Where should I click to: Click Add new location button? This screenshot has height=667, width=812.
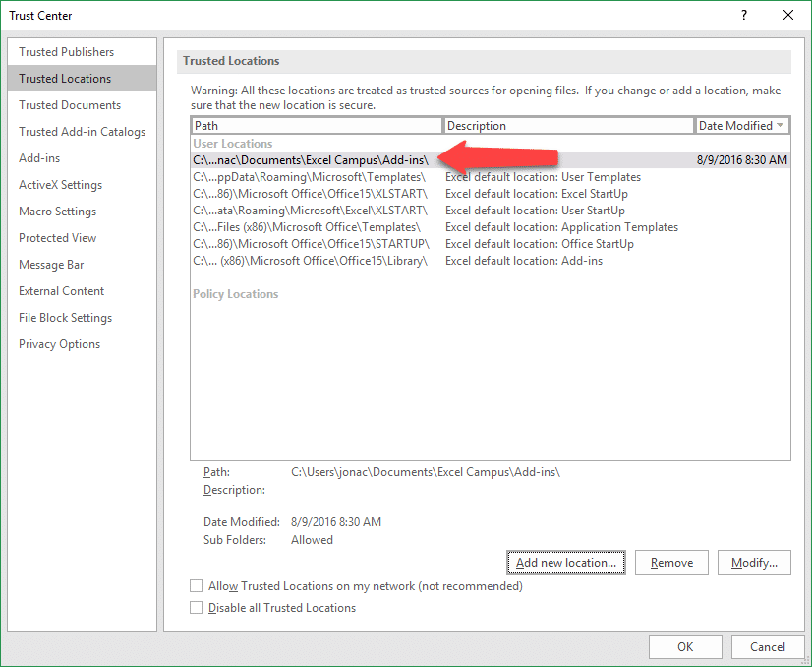pyautogui.click(x=566, y=563)
